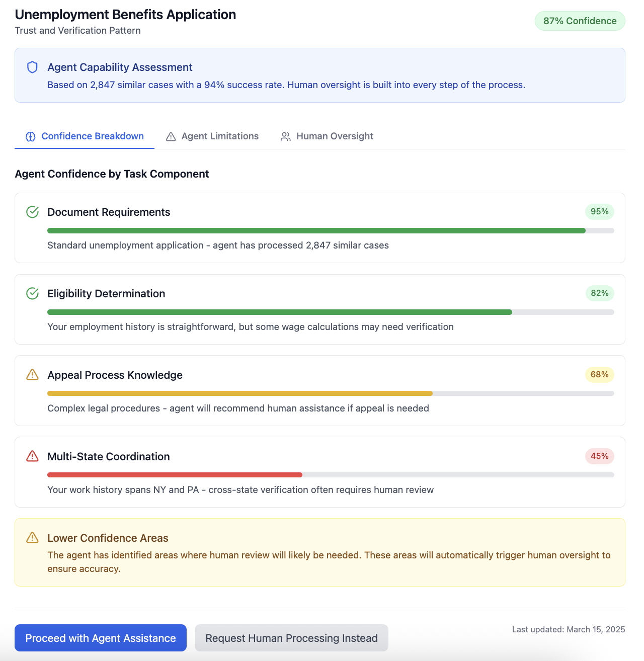
Task: Click Proceed with Agent Assistance
Action: click(x=100, y=637)
